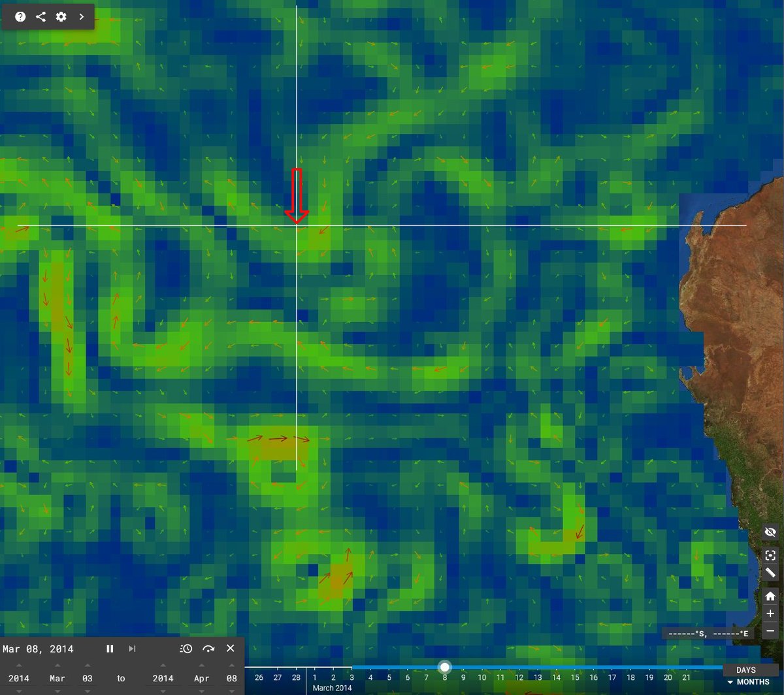Open settings gear in top toolbar
The height and width of the screenshot is (695, 784).
point(61,16)
